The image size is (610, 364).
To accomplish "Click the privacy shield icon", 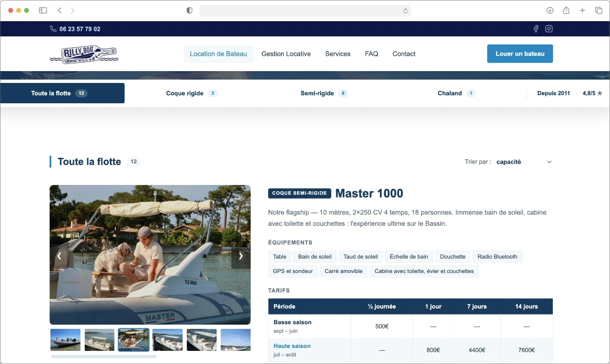I will (189, 11).
